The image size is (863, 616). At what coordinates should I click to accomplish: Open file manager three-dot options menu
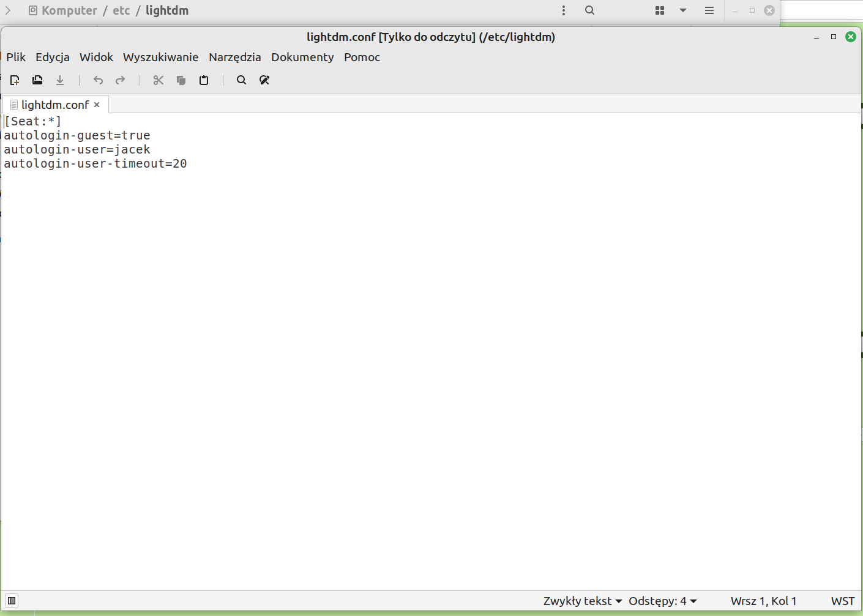click(x=564, y=10)
